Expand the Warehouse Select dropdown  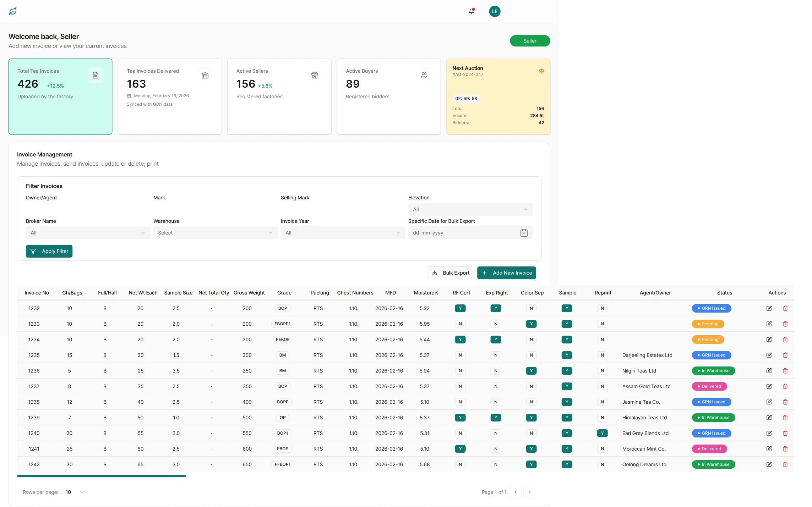tap(216, 233)
